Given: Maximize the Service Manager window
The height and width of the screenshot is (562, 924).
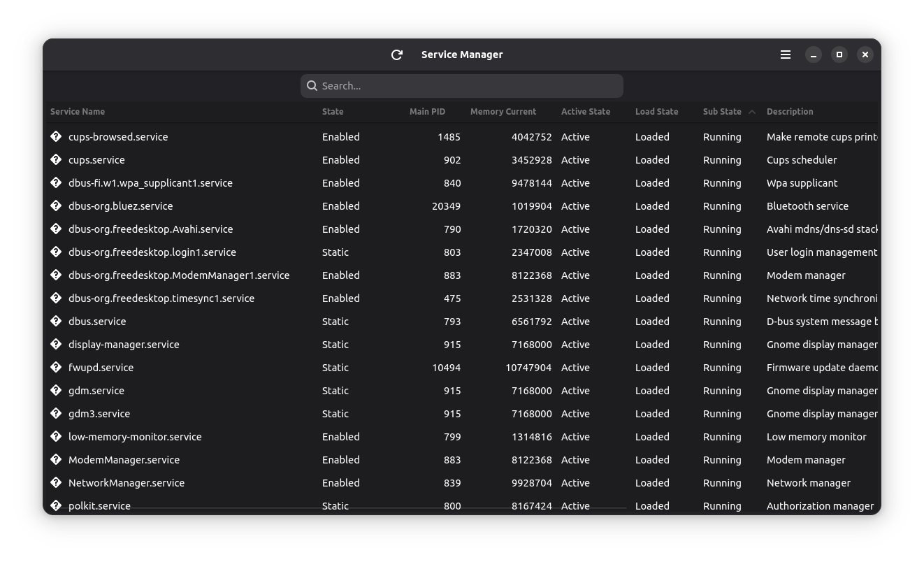Looking at the screenshot, I should tap(839, 55).
